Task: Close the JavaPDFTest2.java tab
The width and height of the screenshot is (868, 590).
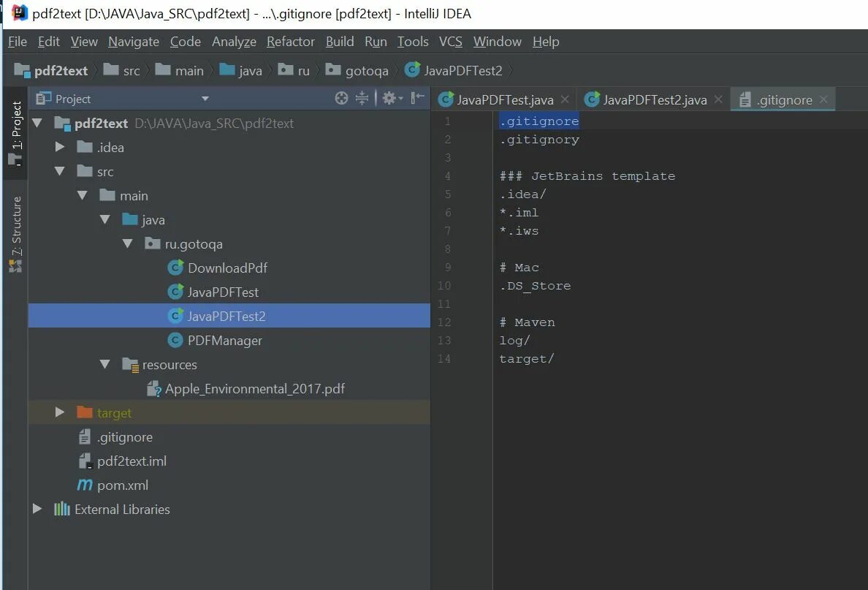Action: point(718,99)
